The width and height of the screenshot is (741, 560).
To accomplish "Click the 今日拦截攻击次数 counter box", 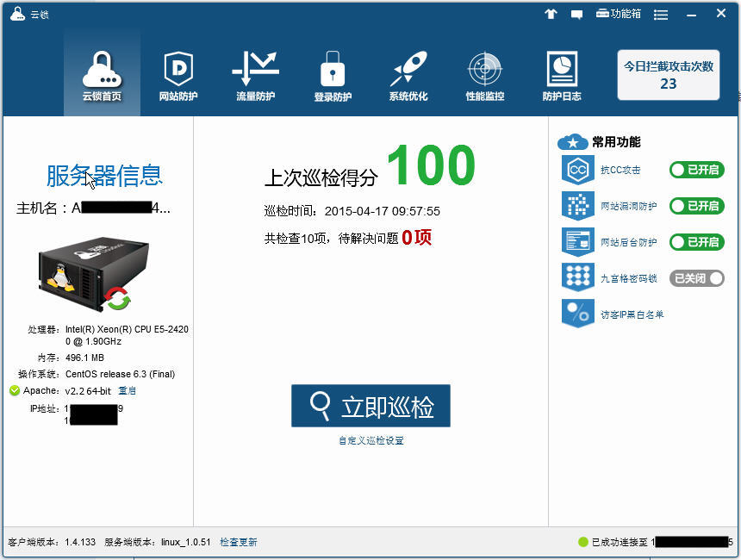I will (669, 75).
